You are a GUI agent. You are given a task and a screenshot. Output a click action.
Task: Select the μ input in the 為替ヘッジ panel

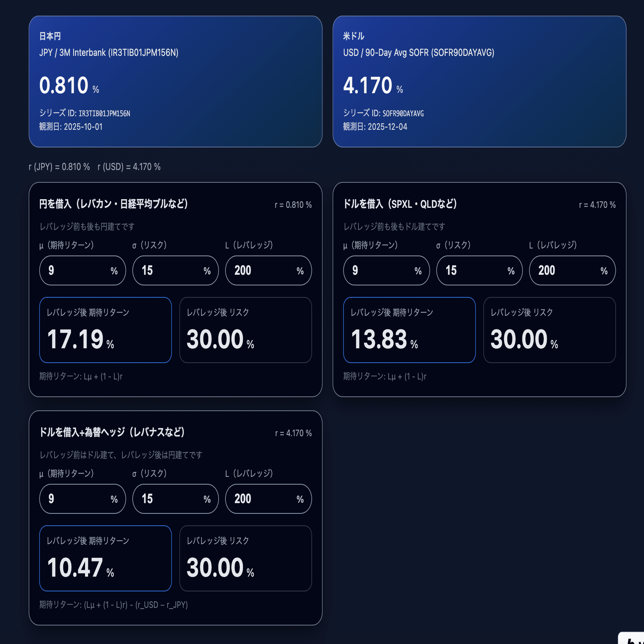click(83, 499)
